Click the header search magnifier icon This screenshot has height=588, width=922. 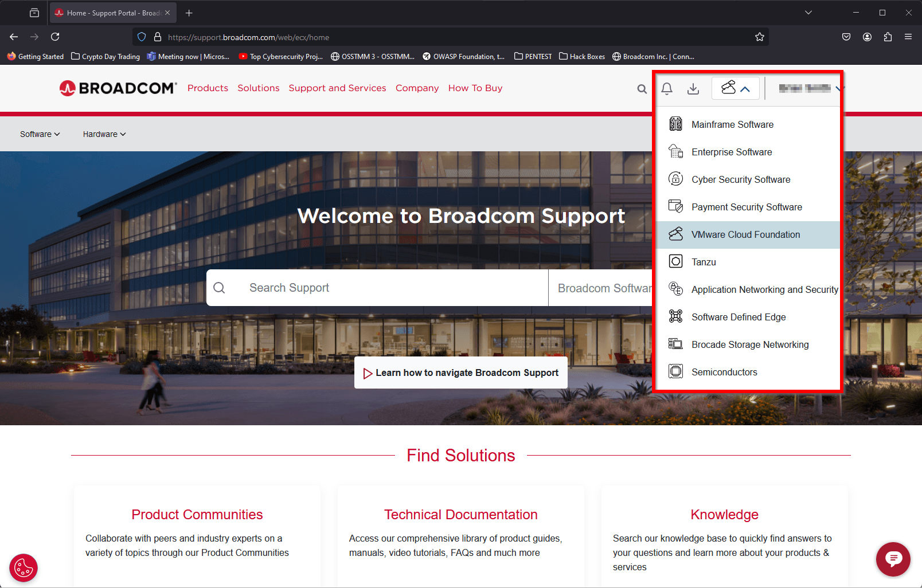(x=642, y=89)
